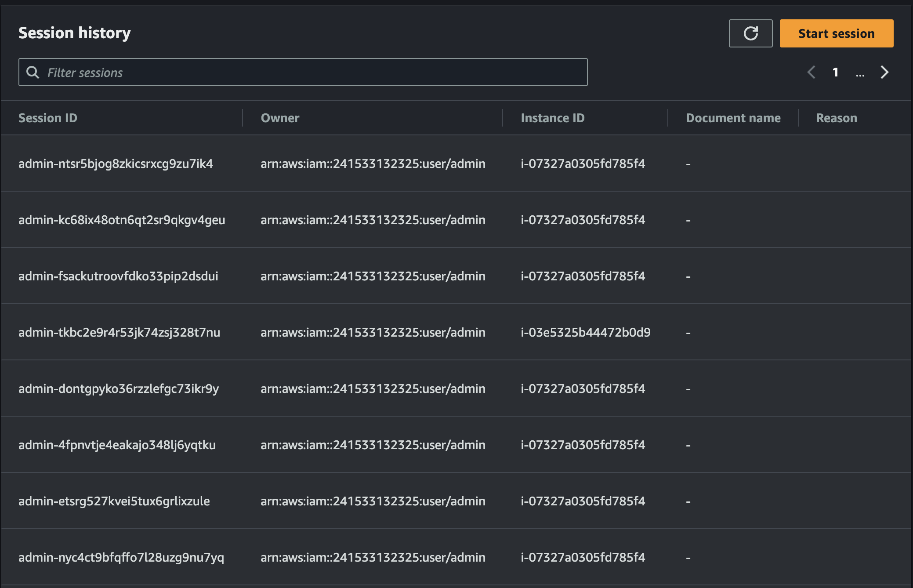Click the Document name column header

point(733,118)
